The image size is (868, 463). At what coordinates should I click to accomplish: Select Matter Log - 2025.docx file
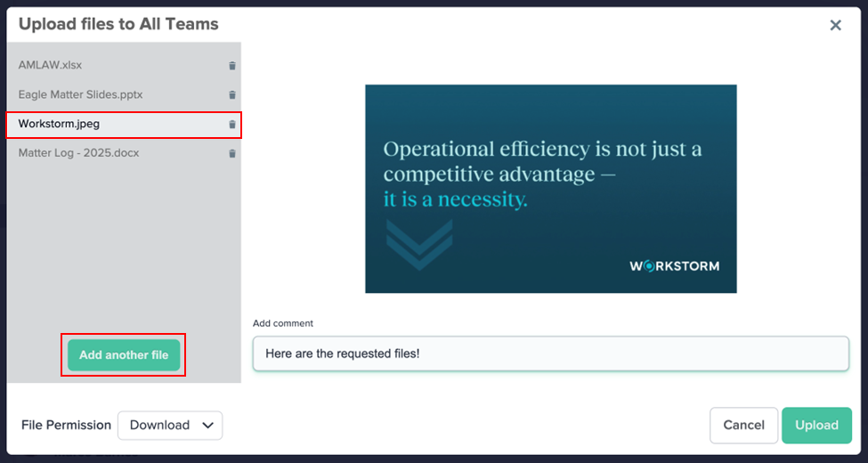(124, 153)
